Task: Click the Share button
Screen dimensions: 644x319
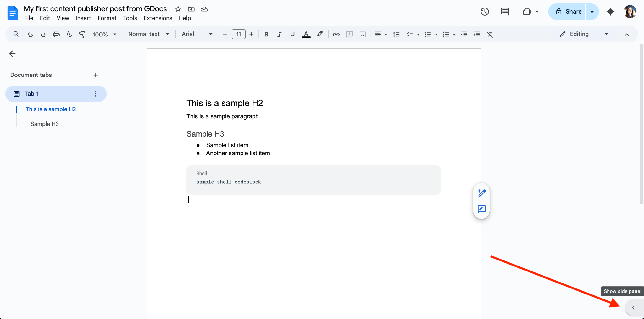Action: (569, 12)
